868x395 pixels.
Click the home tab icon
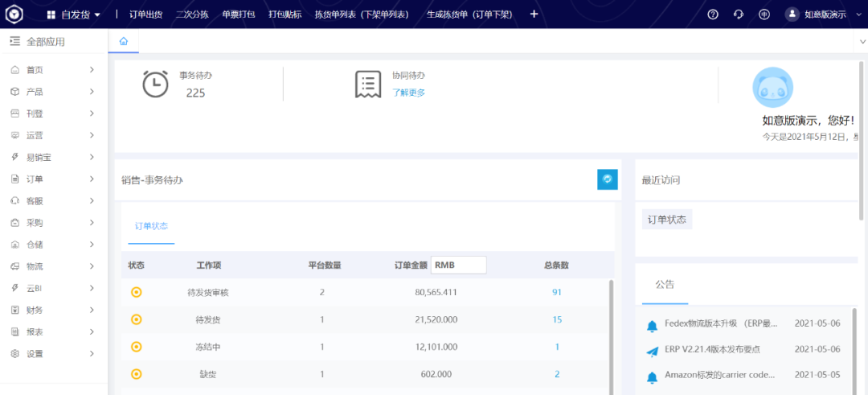[x=123, y=41]
